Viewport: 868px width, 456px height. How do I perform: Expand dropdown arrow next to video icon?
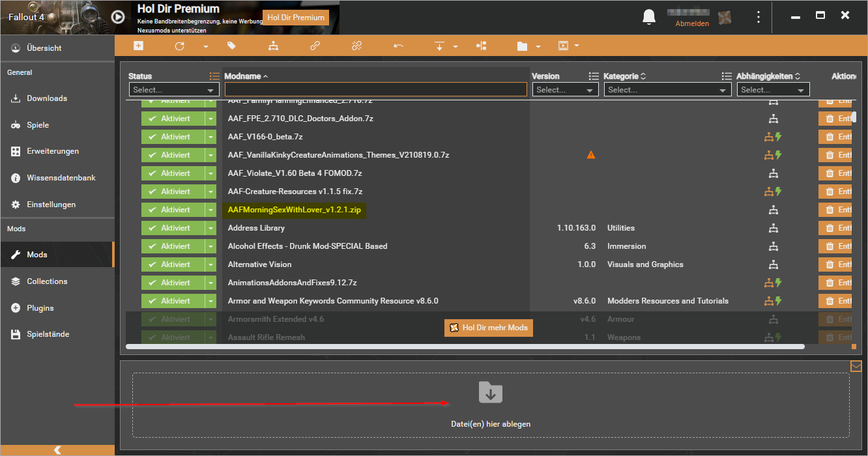pos(577,46)
